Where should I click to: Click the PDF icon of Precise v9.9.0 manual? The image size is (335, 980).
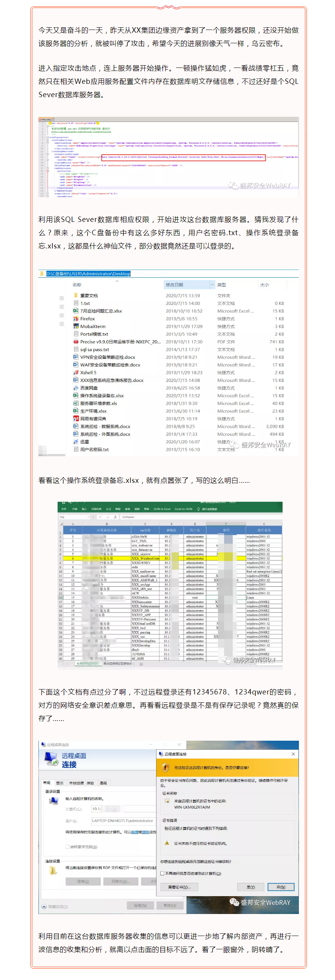click(x=76, y=342)
